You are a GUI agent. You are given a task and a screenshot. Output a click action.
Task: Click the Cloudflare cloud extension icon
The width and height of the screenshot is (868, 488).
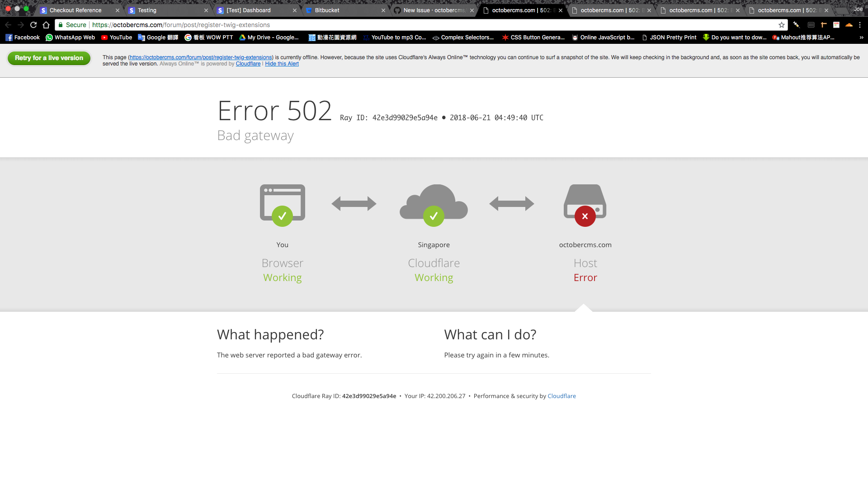(x=849, y=25)
